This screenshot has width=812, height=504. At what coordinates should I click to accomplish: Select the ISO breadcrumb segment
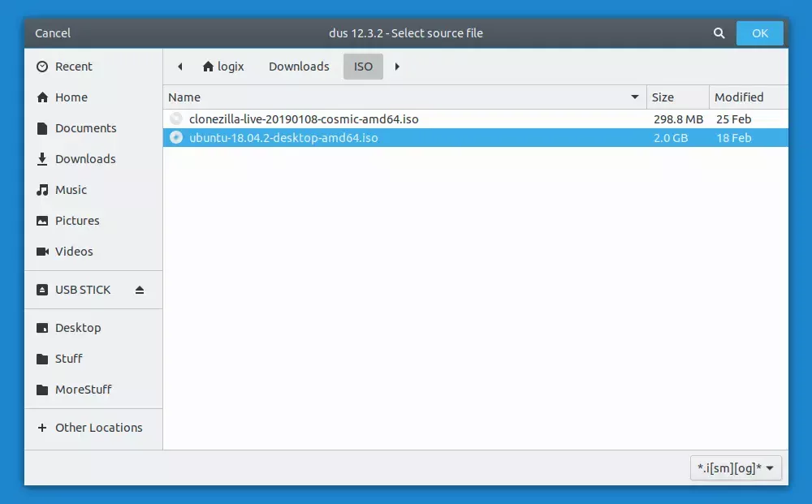363,67
